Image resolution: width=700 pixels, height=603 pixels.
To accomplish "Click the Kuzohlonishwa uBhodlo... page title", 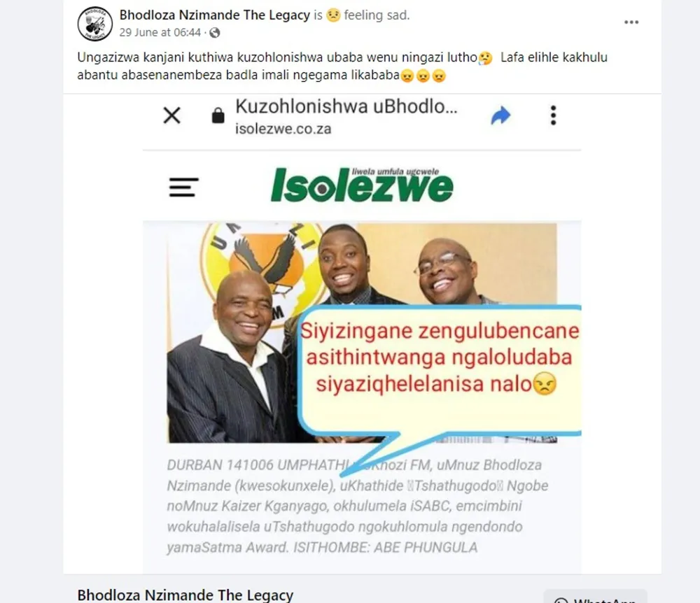I will (346, 106).
